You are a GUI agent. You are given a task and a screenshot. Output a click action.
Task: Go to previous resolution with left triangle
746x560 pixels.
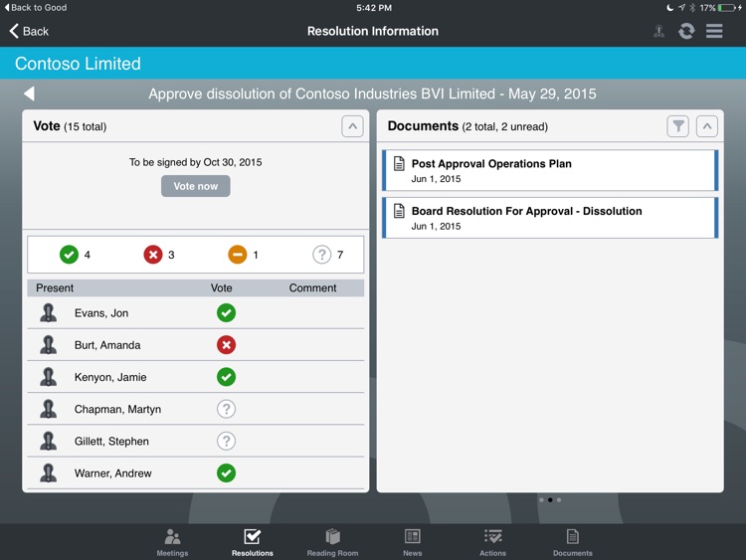click(x=30, y=93)
